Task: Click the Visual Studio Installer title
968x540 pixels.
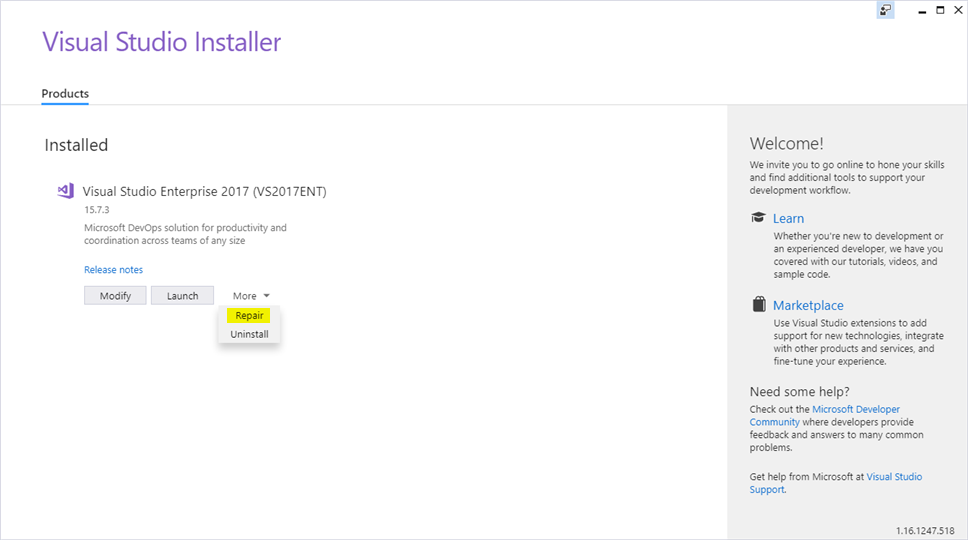Action: pos(162,42)
